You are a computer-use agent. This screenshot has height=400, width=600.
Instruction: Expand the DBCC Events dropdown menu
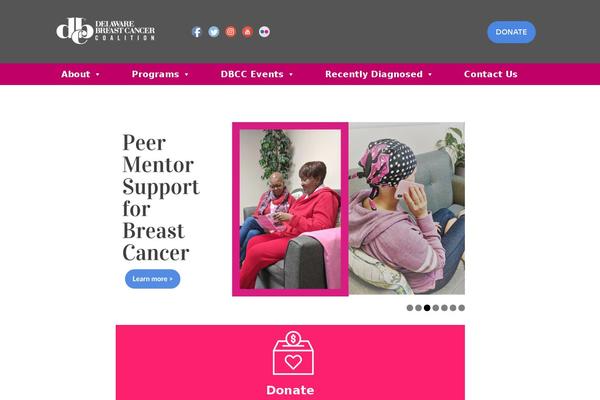tap(257, 74)
